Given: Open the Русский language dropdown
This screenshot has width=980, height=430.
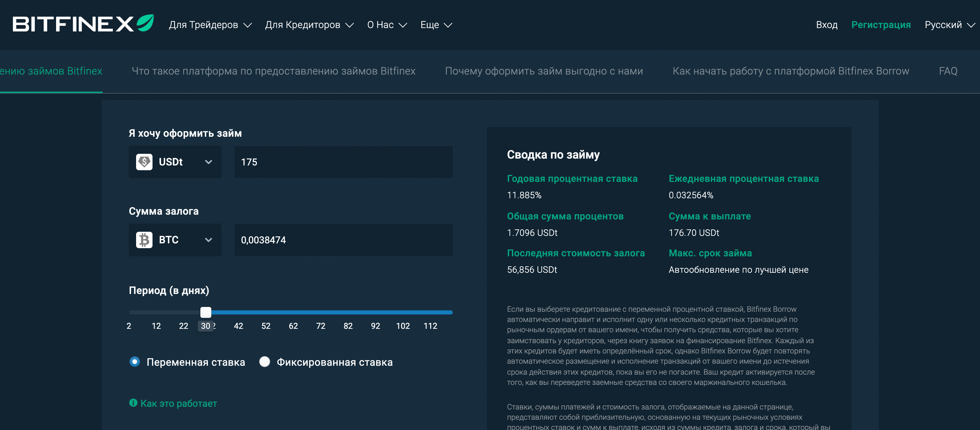Looking at the screenshot, I should pos(950,25).
